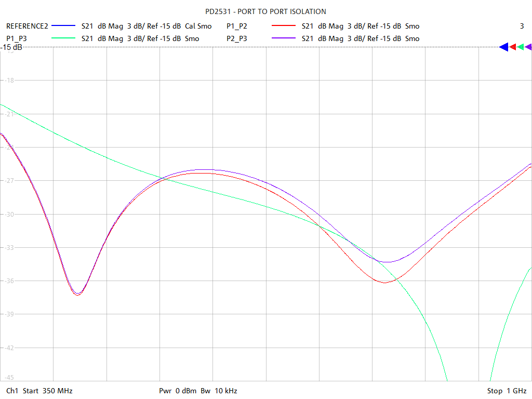Click the -45 y-axis scale label
This screenshot has width=532, height=399.
point(9,377)
